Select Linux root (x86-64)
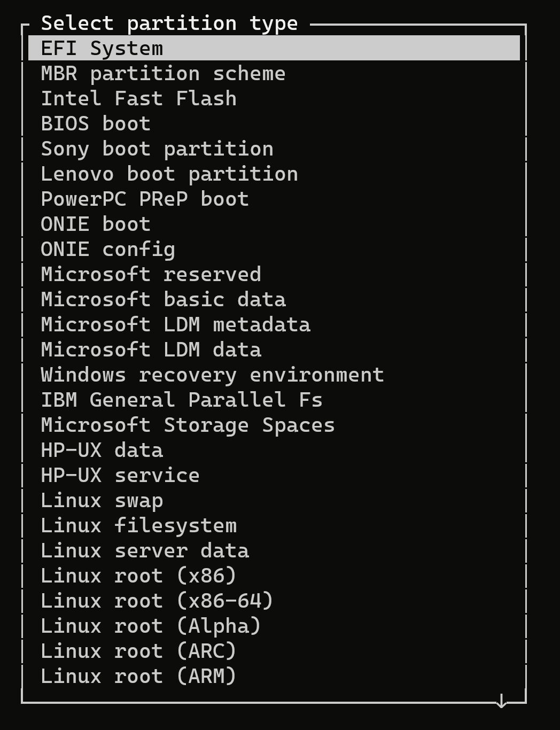 tap(157, 601)
